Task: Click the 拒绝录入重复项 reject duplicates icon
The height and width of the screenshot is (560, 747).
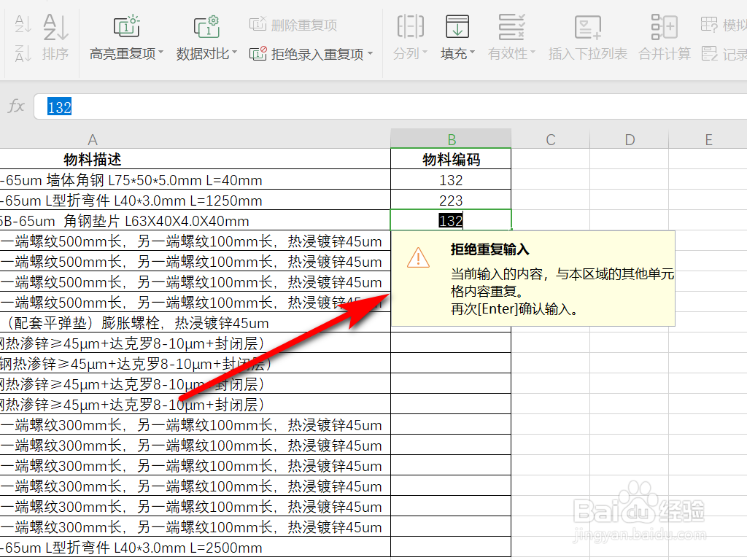Action: pyautogui.click(x=258, y=54)
